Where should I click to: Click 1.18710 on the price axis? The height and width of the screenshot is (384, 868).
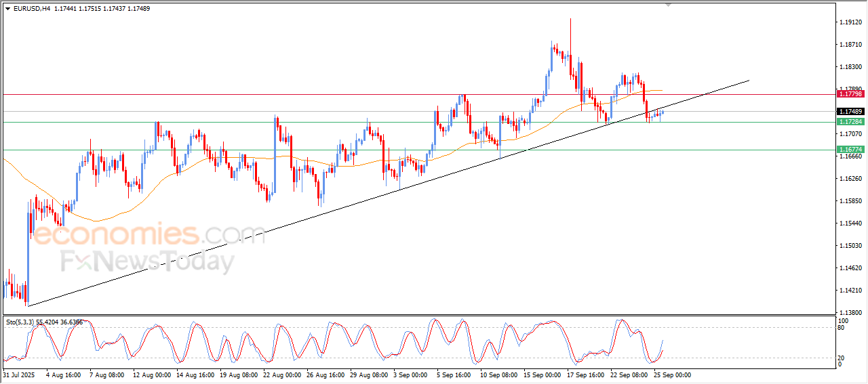(x=850, y=45)
